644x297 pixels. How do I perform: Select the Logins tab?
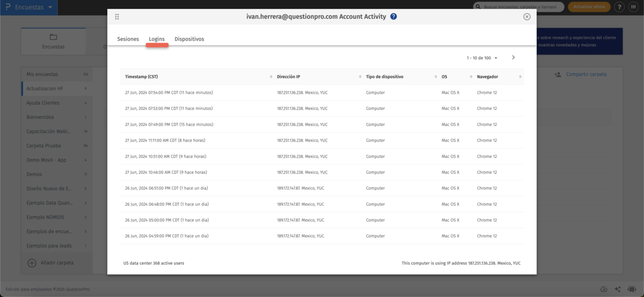pyautogui.click(x=157, y=39)
